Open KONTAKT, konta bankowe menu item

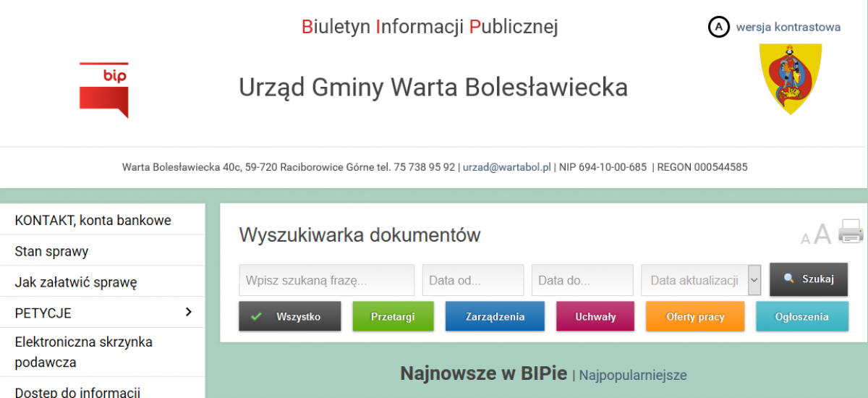coord(93,221)
